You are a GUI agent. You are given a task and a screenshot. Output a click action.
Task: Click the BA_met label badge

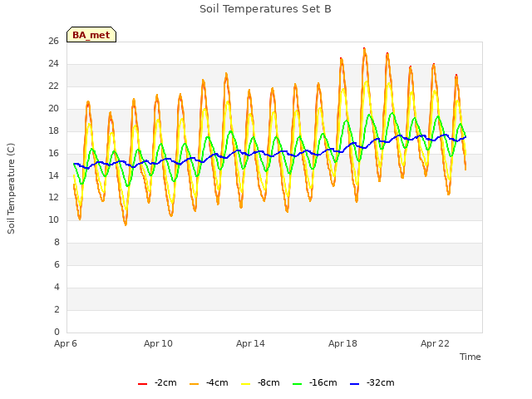click(x=91, y=35)
